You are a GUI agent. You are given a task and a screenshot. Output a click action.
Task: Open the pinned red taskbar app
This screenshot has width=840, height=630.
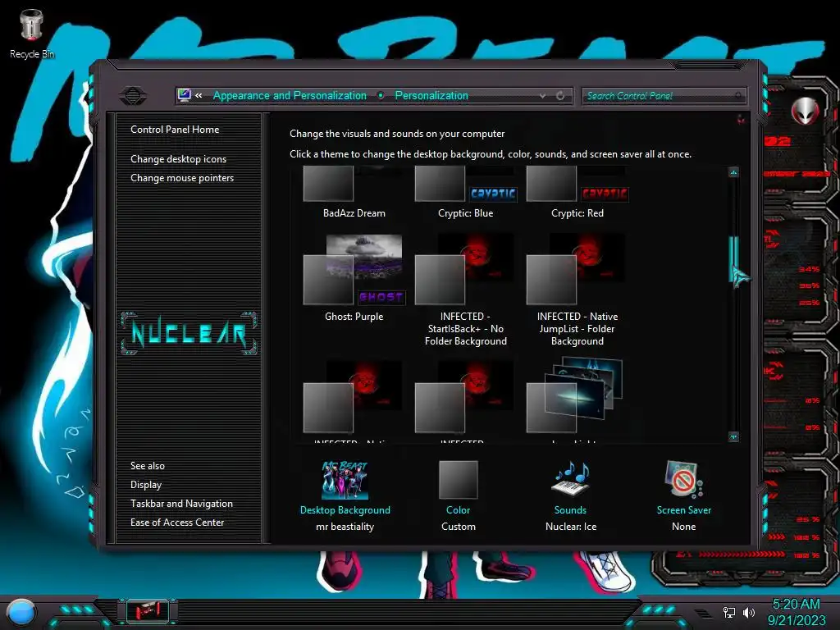tap(148, 610)
